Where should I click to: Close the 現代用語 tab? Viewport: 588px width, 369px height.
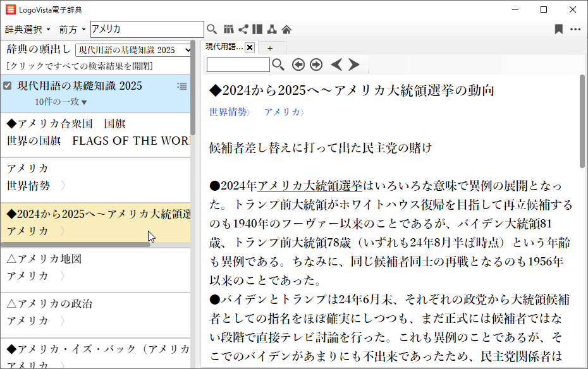click(x=249, y=47)
